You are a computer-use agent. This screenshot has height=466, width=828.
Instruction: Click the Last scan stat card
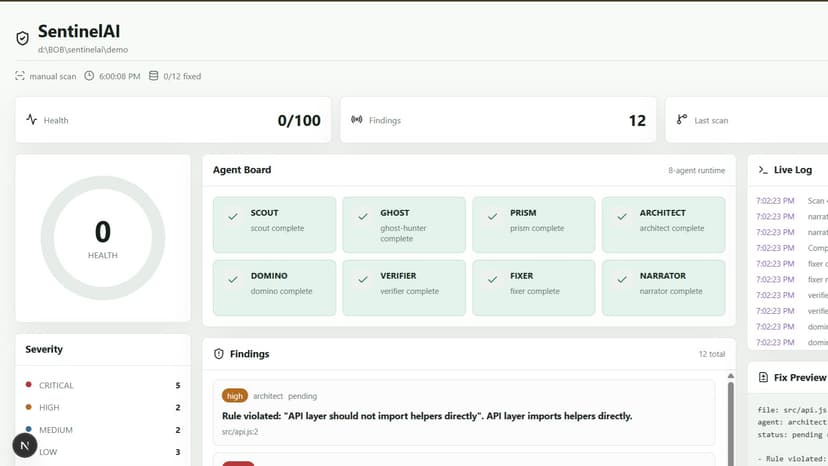tap(747, 120)
